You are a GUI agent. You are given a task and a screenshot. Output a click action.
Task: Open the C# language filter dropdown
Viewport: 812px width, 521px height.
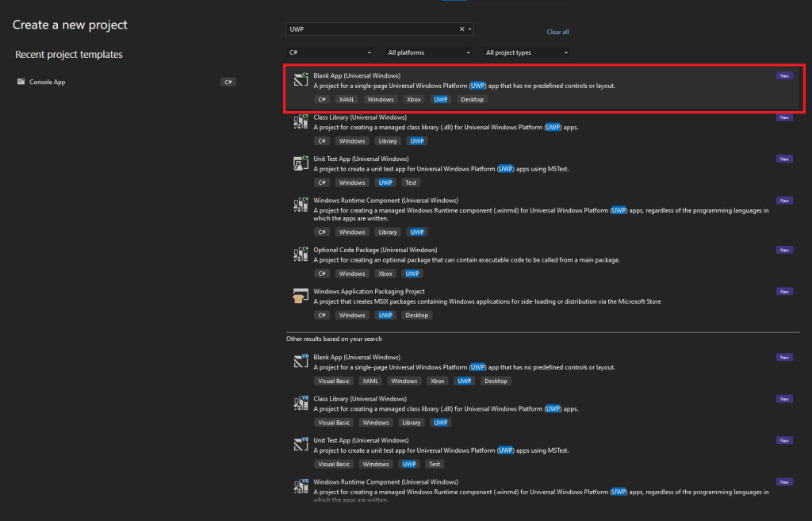pyautogui.click(x=330, y=52)
